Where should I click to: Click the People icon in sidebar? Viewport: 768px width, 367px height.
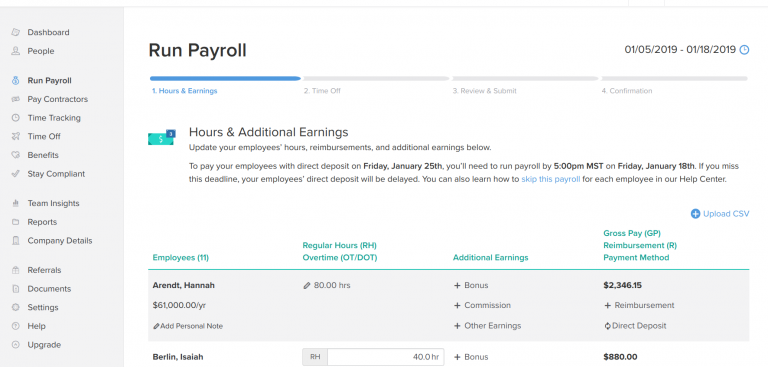point(16,51)
